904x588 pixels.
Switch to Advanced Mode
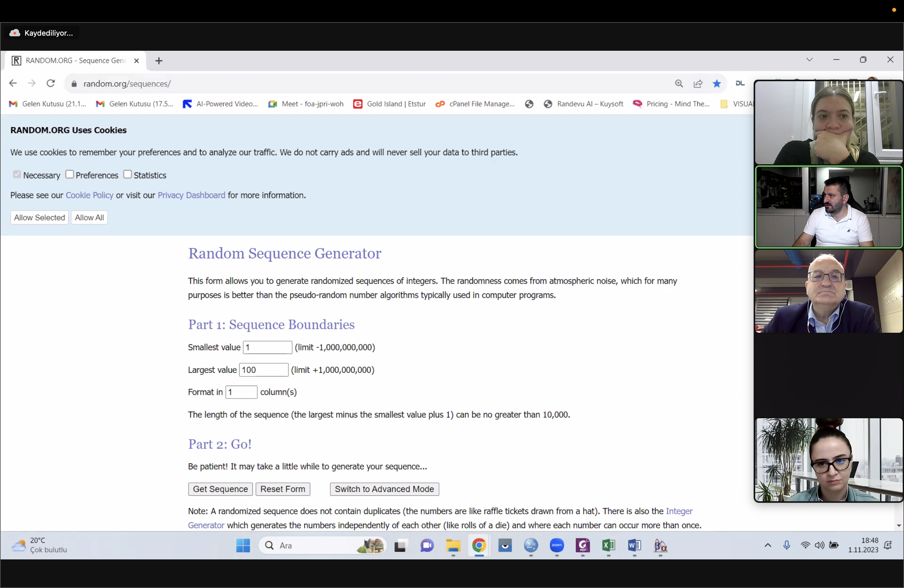(384, 489)
